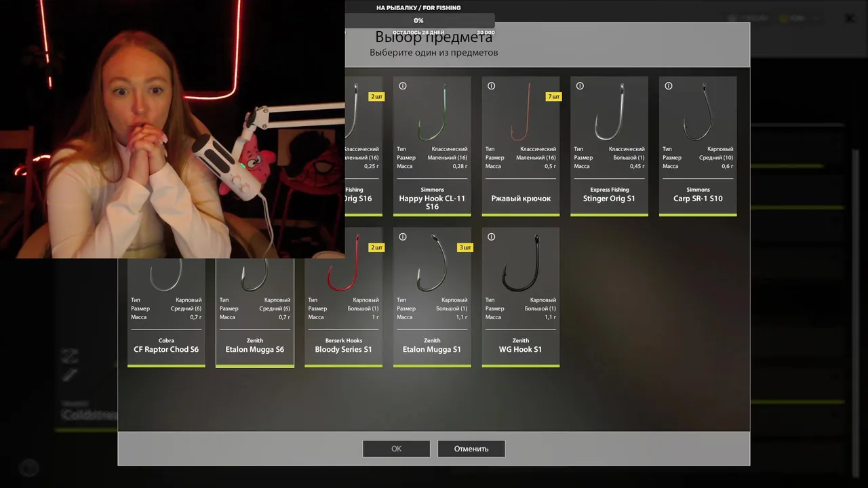The height and width of the screenshot is (488, 868).
Task: Select the Happy Hook CL-11 S16 hook image
Action: coord(433,112)
